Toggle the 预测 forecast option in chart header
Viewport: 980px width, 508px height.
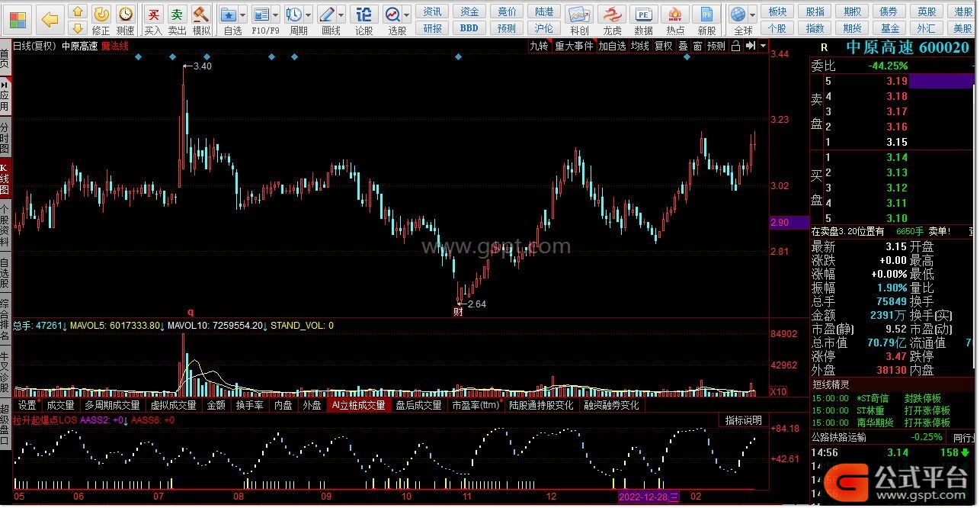click(716, 46)
